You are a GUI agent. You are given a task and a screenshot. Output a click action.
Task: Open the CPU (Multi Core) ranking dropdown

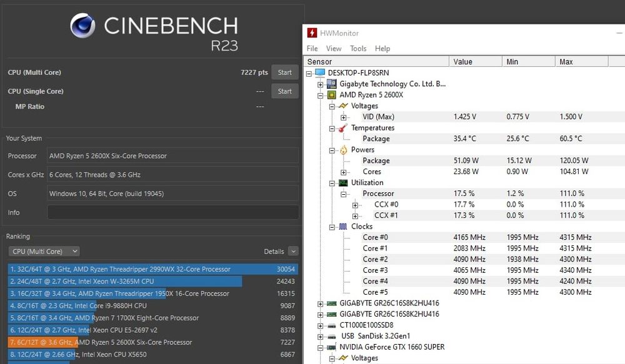pyautogui.click(x=44, y=251)
